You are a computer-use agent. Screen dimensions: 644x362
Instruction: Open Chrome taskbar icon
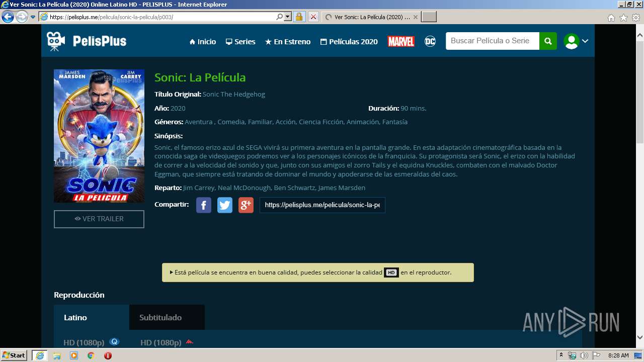(91, 355)
